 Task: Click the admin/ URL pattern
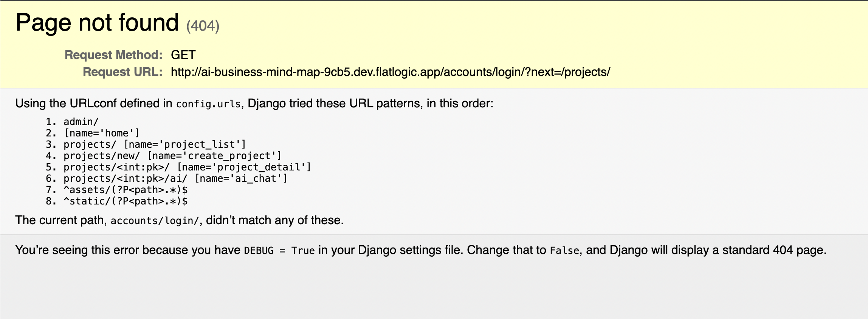pyautogui.click(x=81, y=122)
